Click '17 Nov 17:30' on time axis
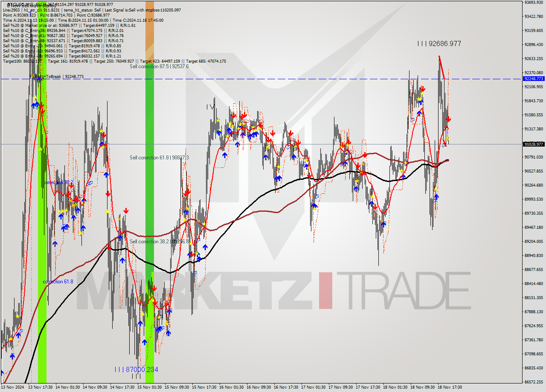The height and width of the screenshot is (392, 546). pos(368,387)
